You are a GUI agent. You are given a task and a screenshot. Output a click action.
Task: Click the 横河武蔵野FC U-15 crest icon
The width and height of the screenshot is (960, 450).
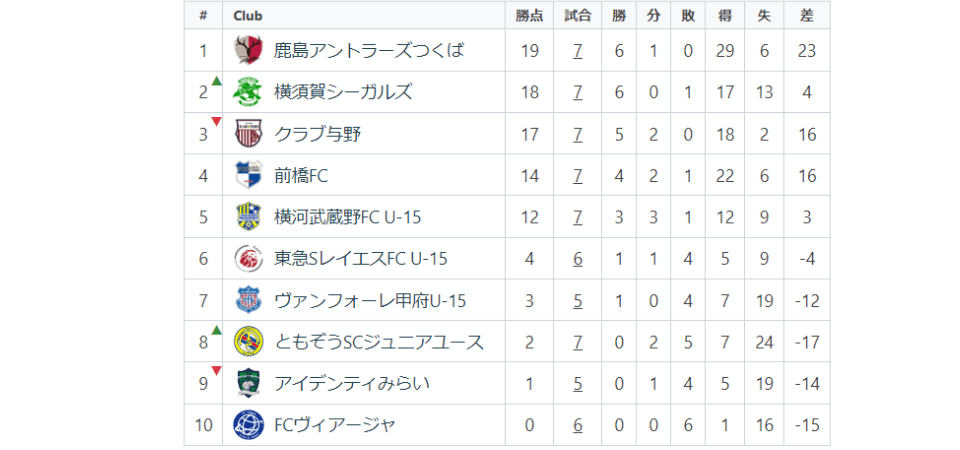(248, 217)
